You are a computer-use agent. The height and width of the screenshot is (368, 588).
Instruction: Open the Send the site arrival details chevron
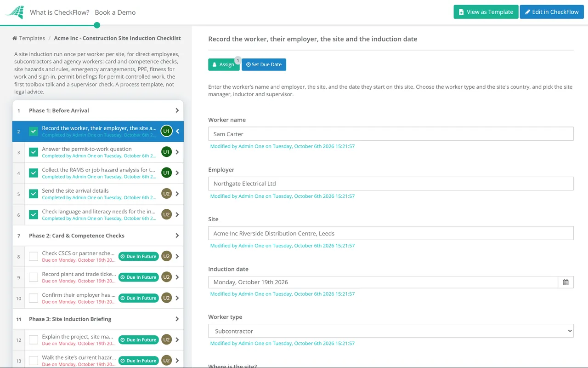coord(177,194)
